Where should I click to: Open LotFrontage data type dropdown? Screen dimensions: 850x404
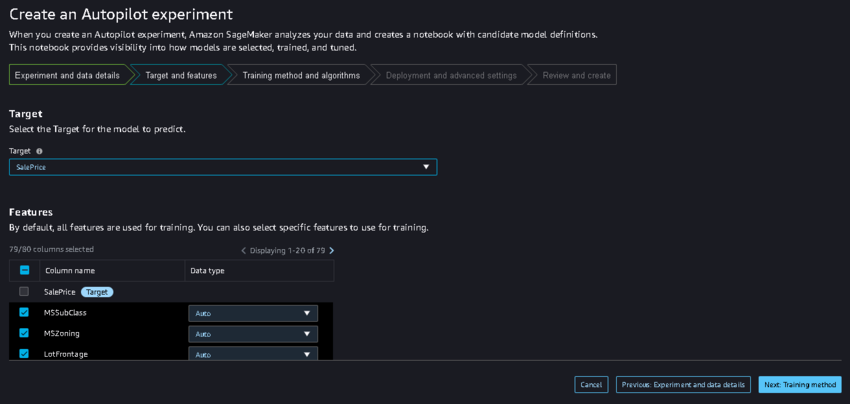tap(253, 354)
